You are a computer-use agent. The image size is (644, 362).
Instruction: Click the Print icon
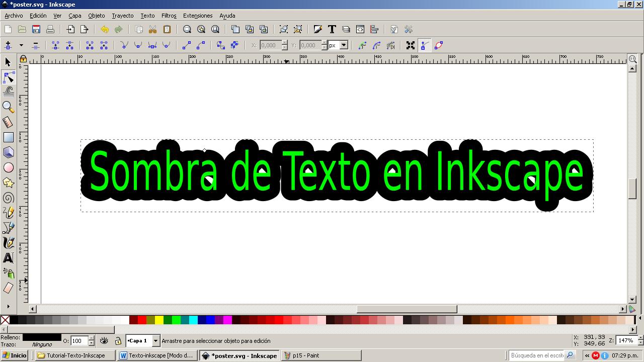pos(50,30)
